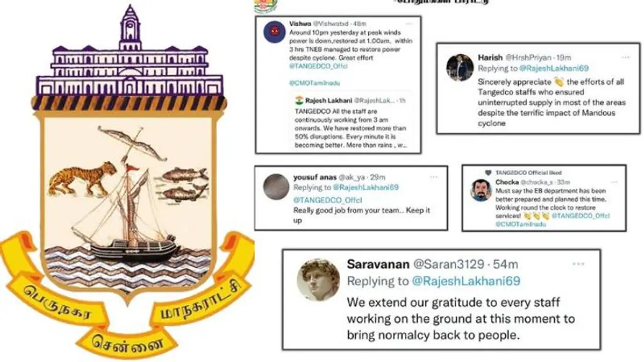The height and width of the screenshot is (362, 644).
Task: Click the Indian flag icon next to Rajesh Lakhani
Action: [x=299, y=101]
